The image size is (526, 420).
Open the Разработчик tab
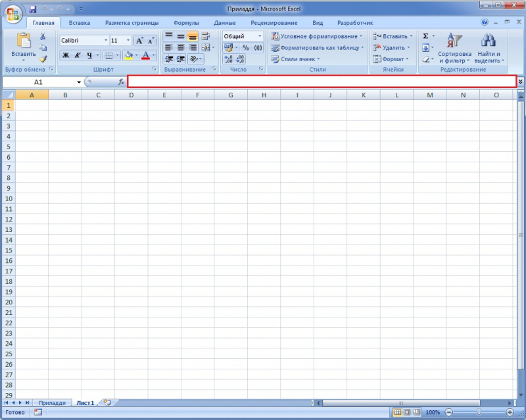point(355,23)
